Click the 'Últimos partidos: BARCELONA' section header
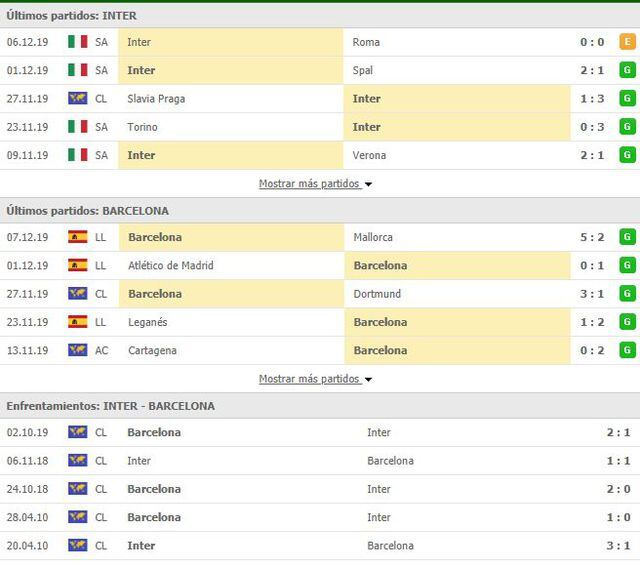 click(x=87, y=211)
